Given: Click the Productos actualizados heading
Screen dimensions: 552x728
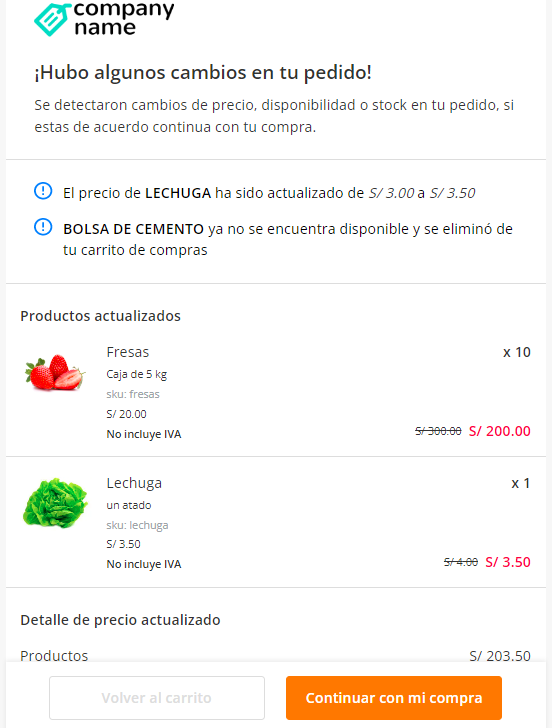Looking at the screenshot, I should tap(100, 316).
